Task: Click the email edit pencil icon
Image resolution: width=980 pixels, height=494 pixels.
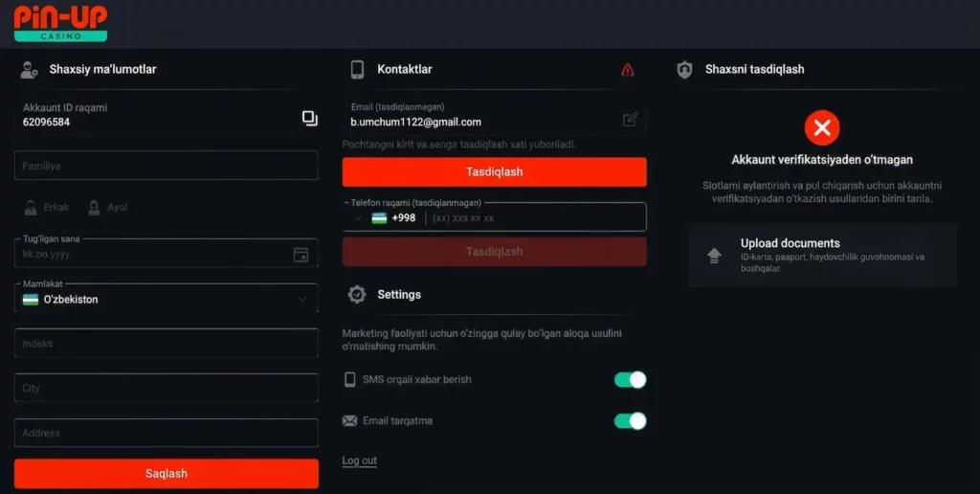Action: [x=630, y=120]
